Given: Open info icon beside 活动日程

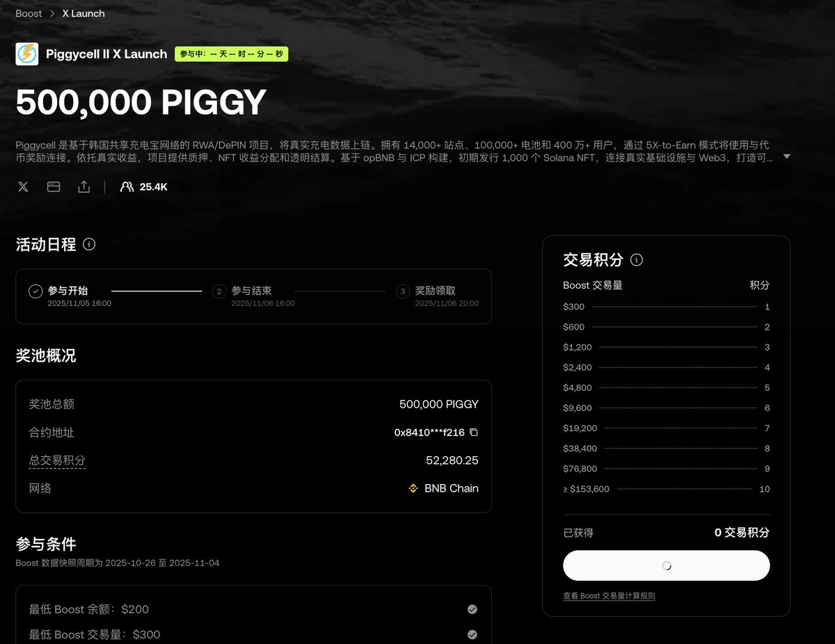Looking at the screenshot, I should 89,244.
